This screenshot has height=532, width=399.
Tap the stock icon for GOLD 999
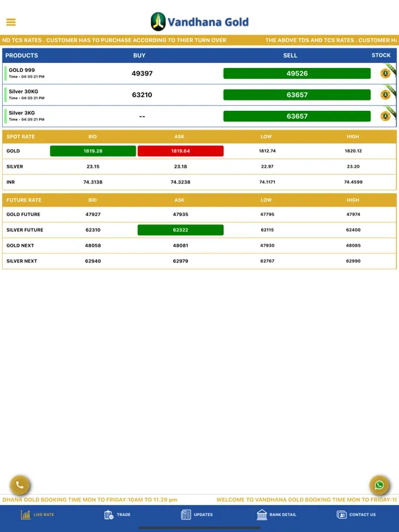pos(385,73)
